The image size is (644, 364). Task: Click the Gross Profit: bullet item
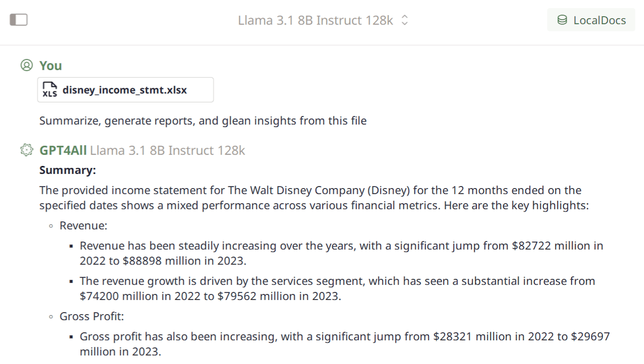(x=92, y=317)
